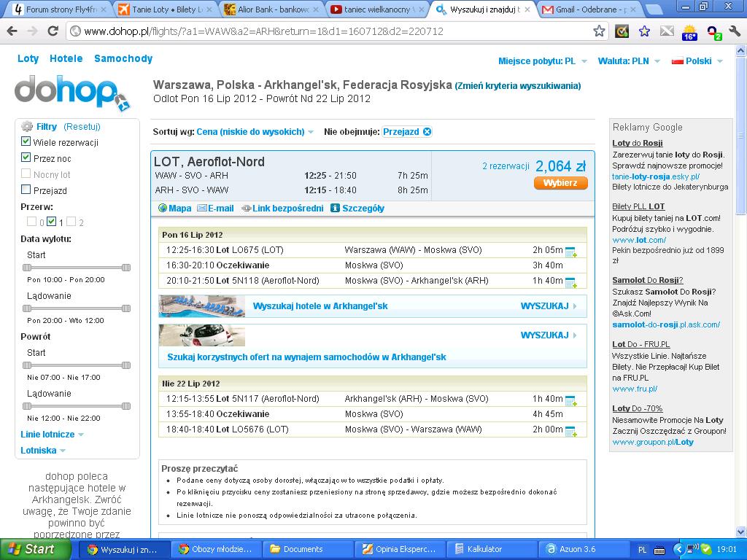Adjust Data wylotu Start slider left handle
This screenshot has height=560, width=747.
[x=27, y=268]
